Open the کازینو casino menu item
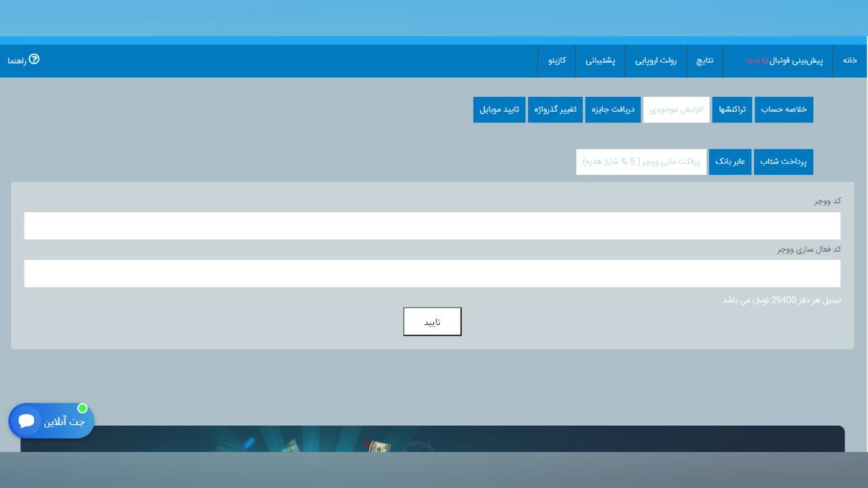868x488 pixels. [x=557, y=60]
